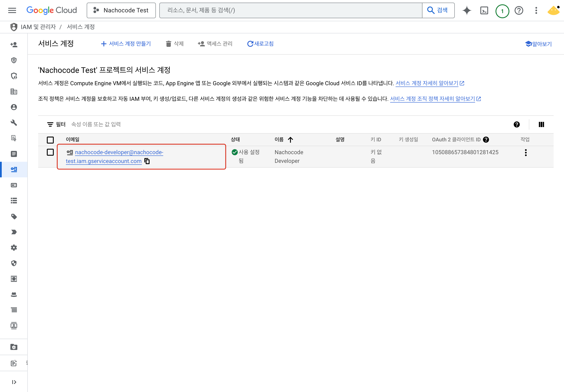Open actions menu for nachocode-developer row

click(x=526, y=152)
